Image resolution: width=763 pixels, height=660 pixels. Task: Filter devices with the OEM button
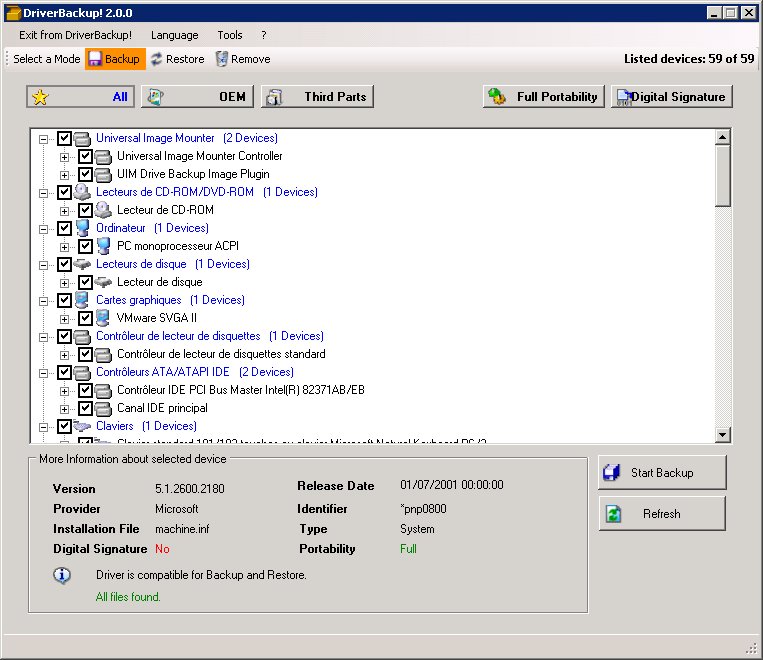(x=198, y=97)
